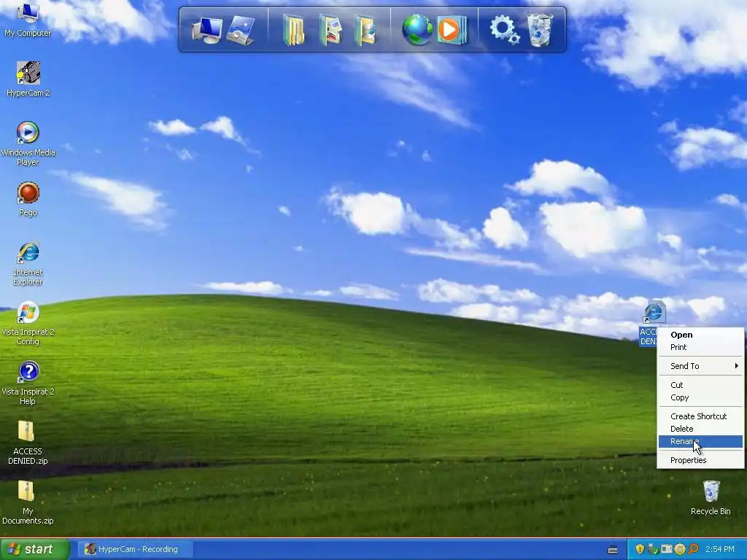This screenshot has width=747, height=560.
Task: Choose Copy in the context menu
Action: [700, 397]
